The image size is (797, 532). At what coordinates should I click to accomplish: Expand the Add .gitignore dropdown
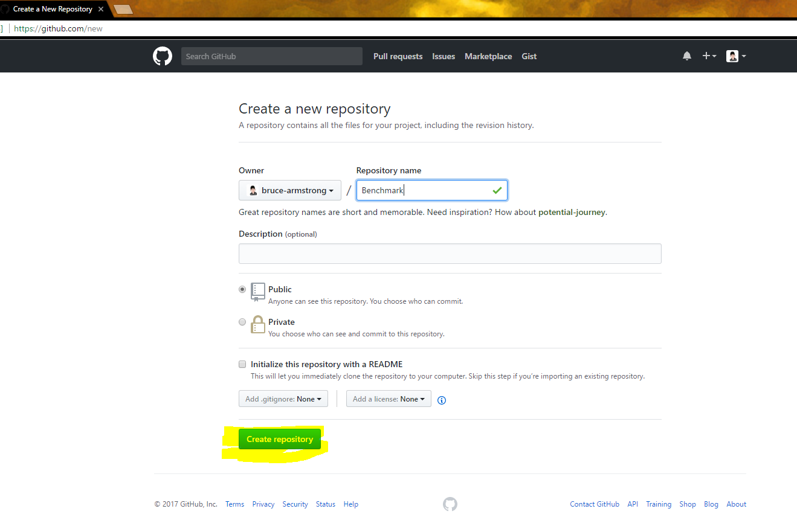(x=283, y=399)
